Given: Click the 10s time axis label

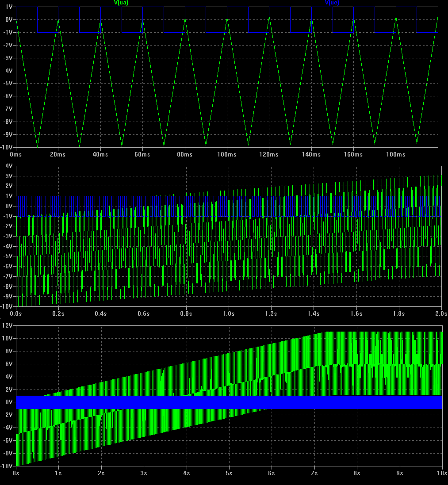Looking at the screenshot, I should pos(442,473).
